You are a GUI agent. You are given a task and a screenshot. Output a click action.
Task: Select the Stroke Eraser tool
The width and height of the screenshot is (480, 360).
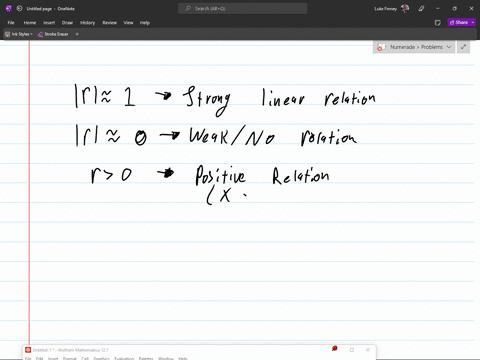point(53,34)
